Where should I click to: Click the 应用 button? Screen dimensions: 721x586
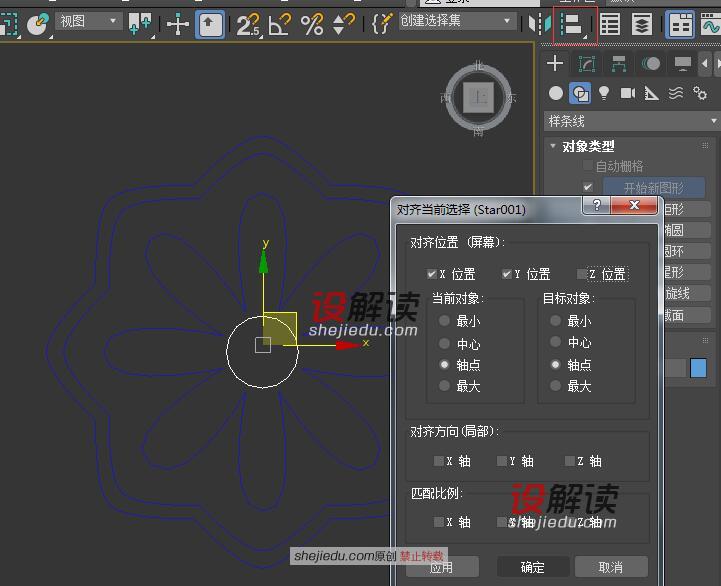(x=442, y=567)
